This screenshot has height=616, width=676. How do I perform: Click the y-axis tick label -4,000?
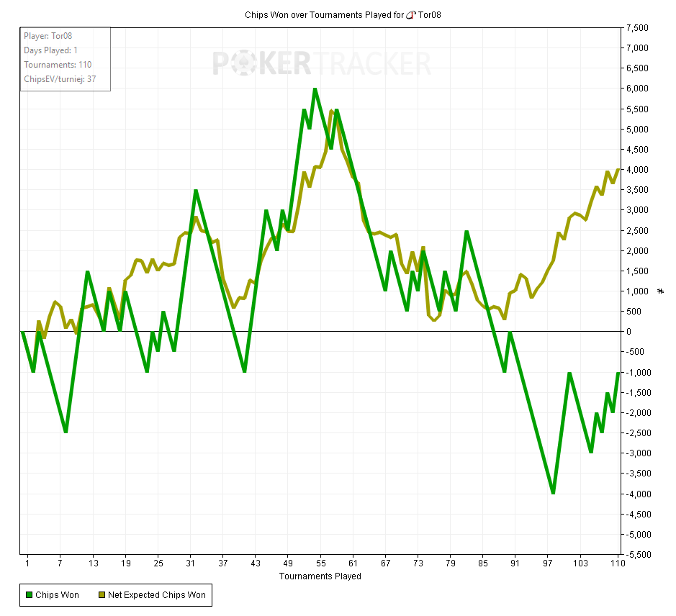tap(639, 494)
